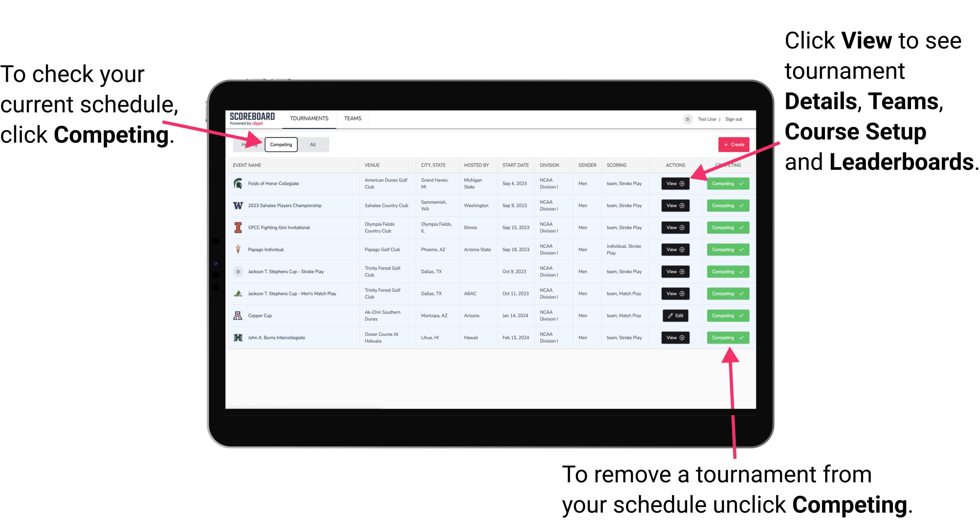Screen dimensions: 980x527
Task: Click the Create button
Action: (732, 144)
